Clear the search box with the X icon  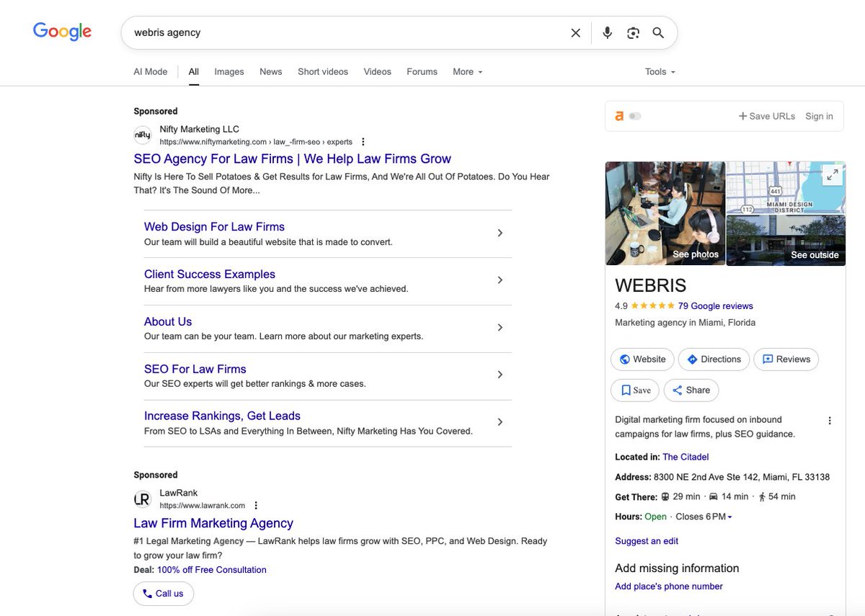click(575, 32)
